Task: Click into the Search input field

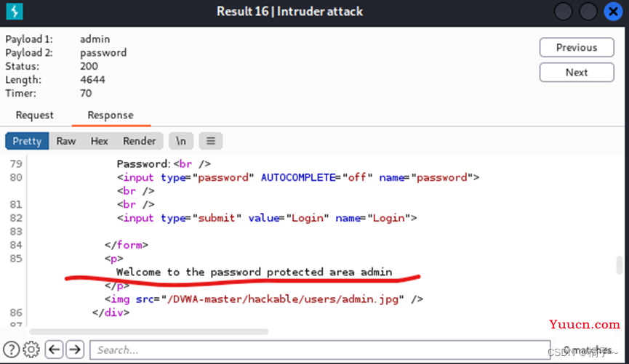Action: point(320,350)
